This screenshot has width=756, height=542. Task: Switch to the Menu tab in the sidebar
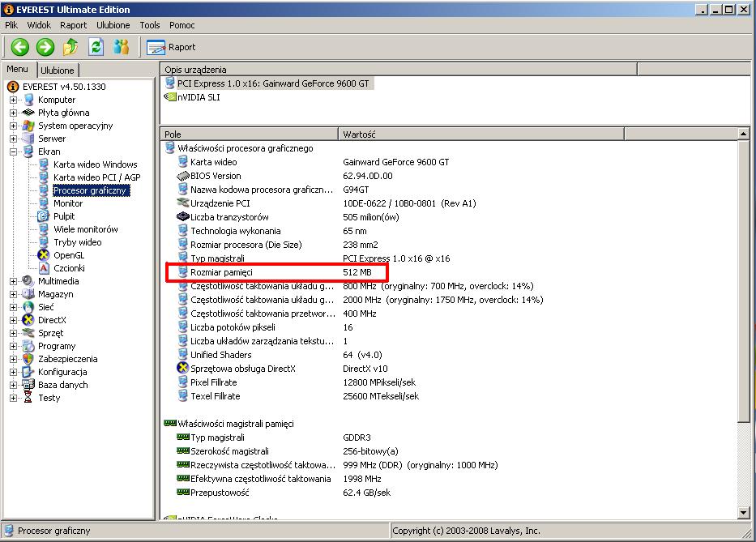click(18, 69)
